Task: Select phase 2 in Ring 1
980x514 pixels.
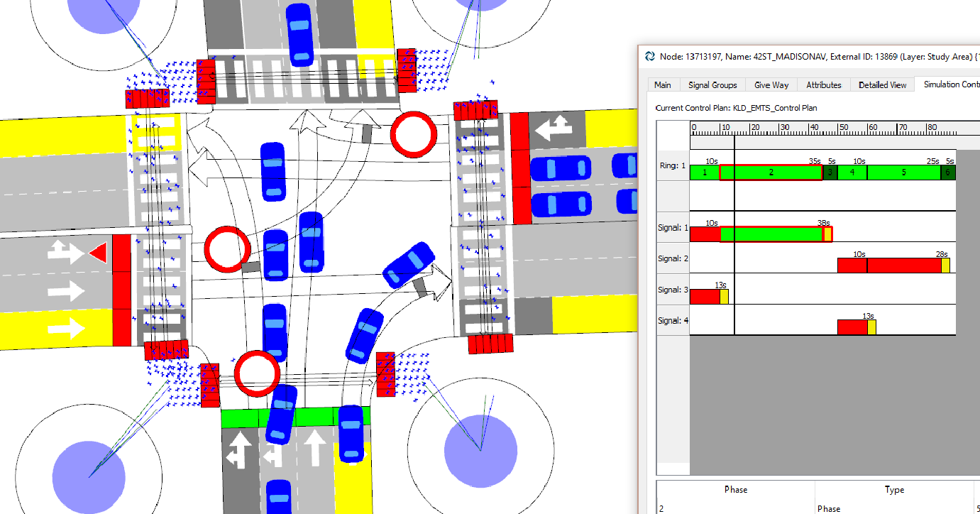Action: pyautogui.click(x=771, y=173)
